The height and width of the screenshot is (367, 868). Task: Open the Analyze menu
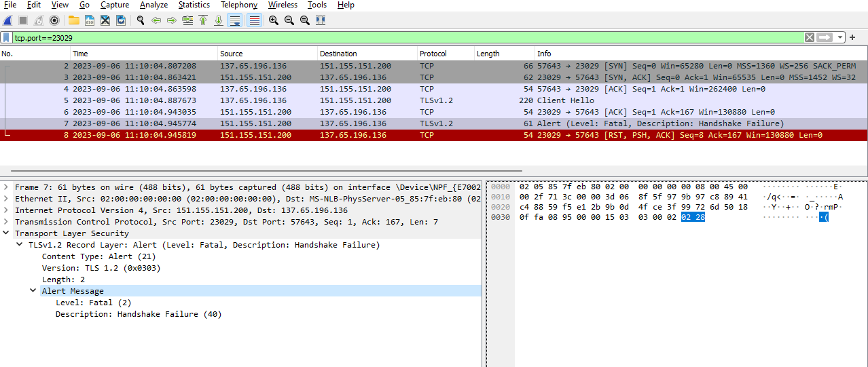153,5
